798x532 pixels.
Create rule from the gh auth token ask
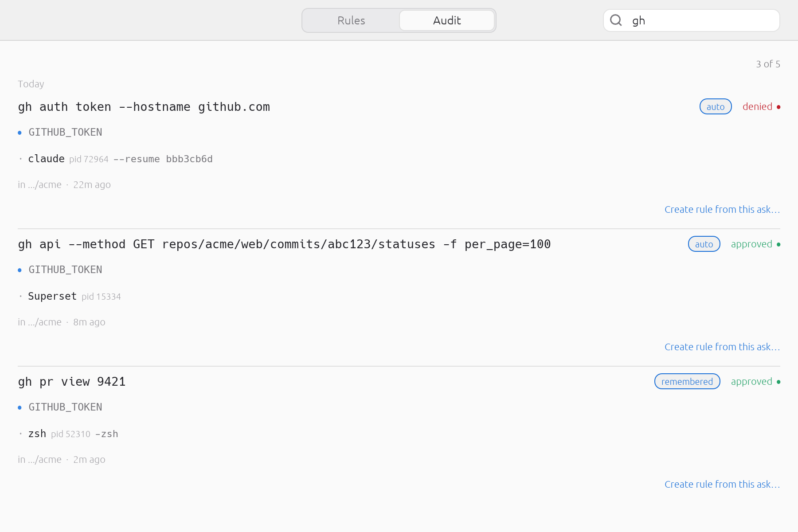click(x=722, y=209)
